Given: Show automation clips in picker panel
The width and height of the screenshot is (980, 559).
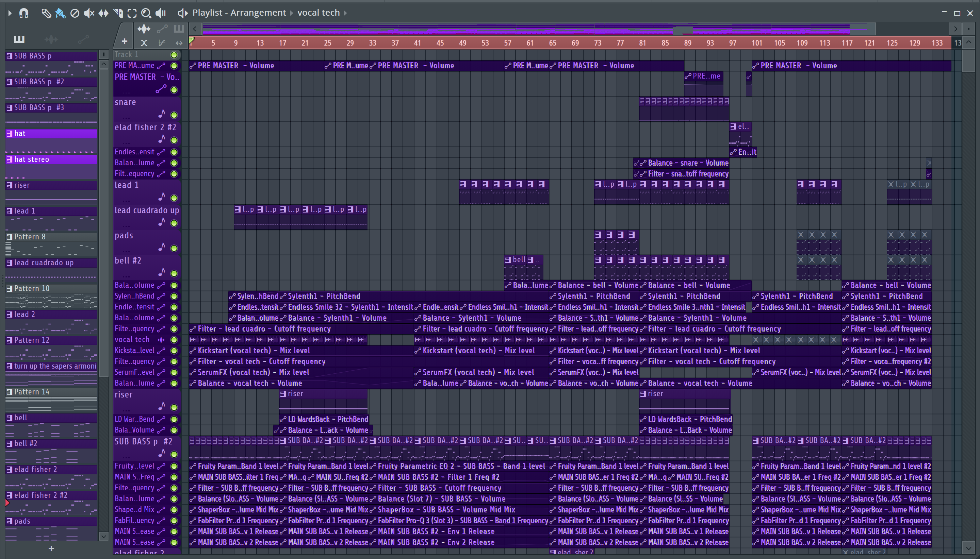Looking at the screenshot, I should (x=83, y=39).
